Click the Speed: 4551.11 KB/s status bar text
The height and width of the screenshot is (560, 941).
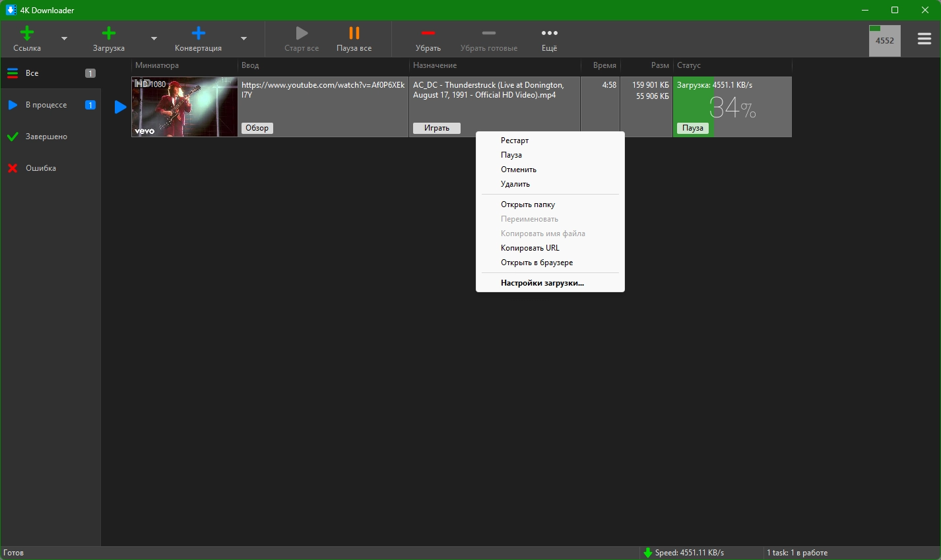pyautogui.click(x=690, y=553)
